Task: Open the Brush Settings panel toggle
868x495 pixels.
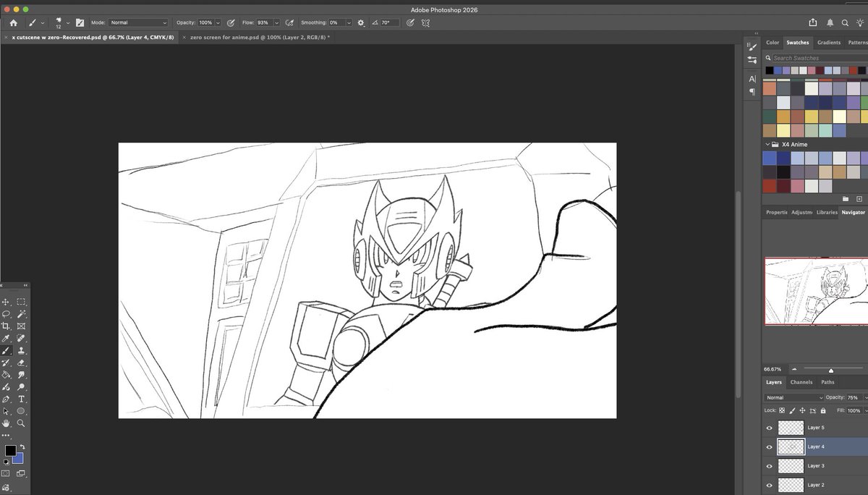Action: [80, 22]
